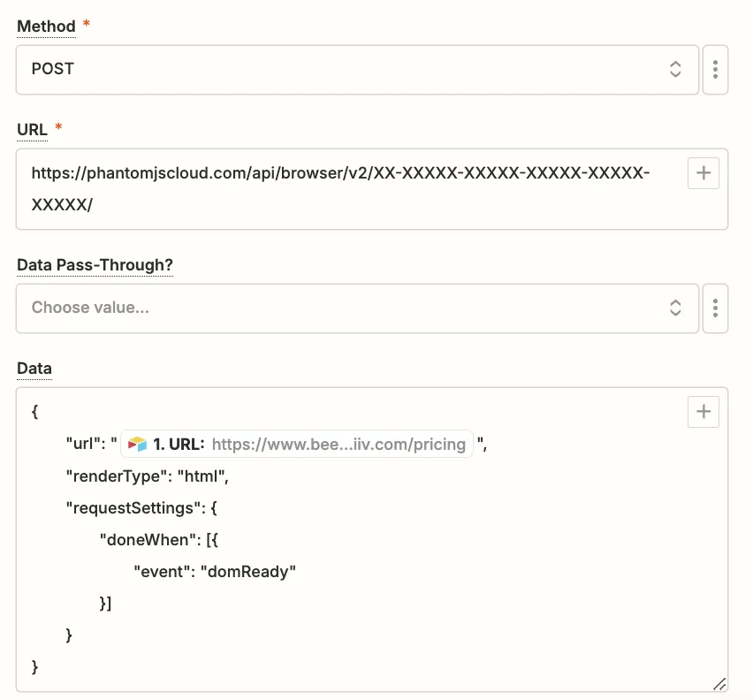Click the plus button in URL field
This screenshot has height=700, width=753.
703,173
